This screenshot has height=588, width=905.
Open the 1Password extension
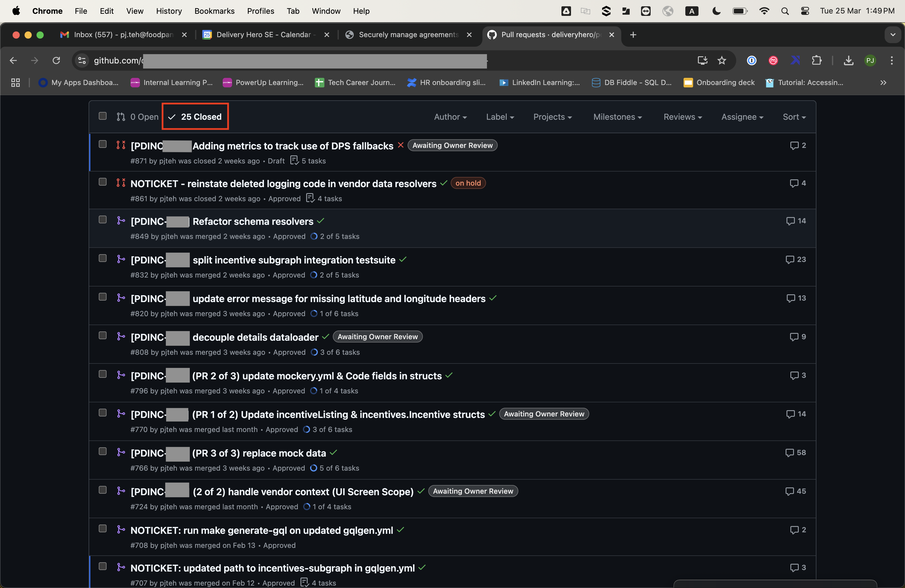(752, 60)
